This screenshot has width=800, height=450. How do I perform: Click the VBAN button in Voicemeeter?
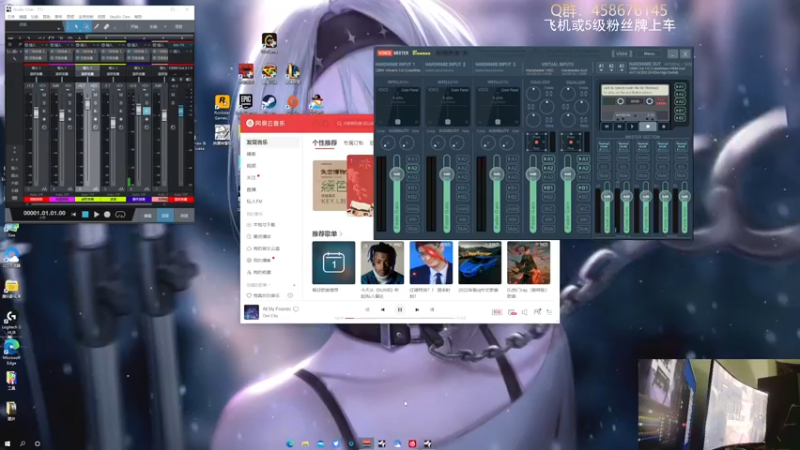click(x=621, y=54)
